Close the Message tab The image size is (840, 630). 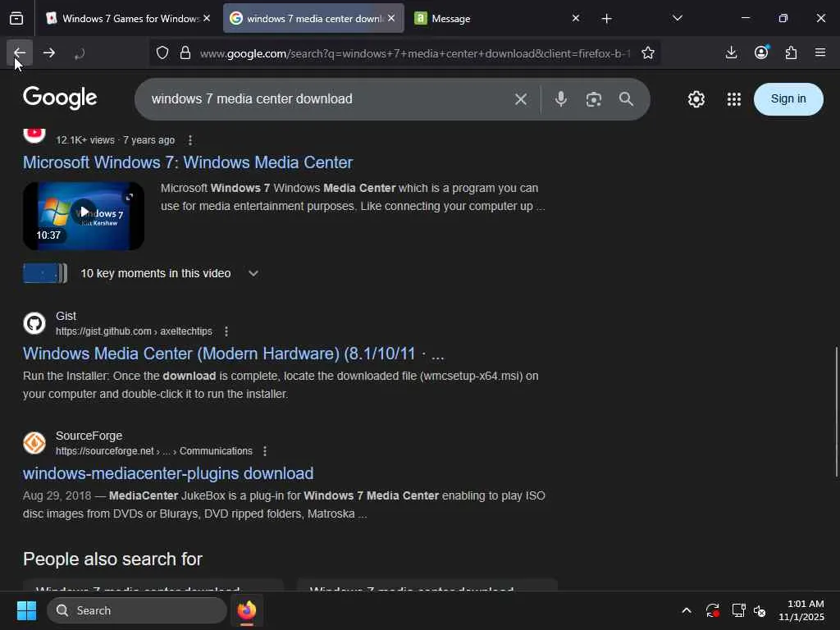point(576,18)
